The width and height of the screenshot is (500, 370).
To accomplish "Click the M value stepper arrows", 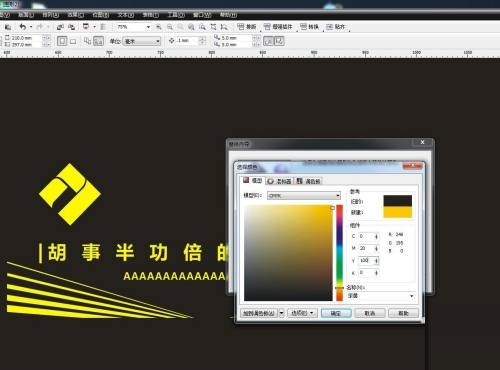I will pos(376,248).
